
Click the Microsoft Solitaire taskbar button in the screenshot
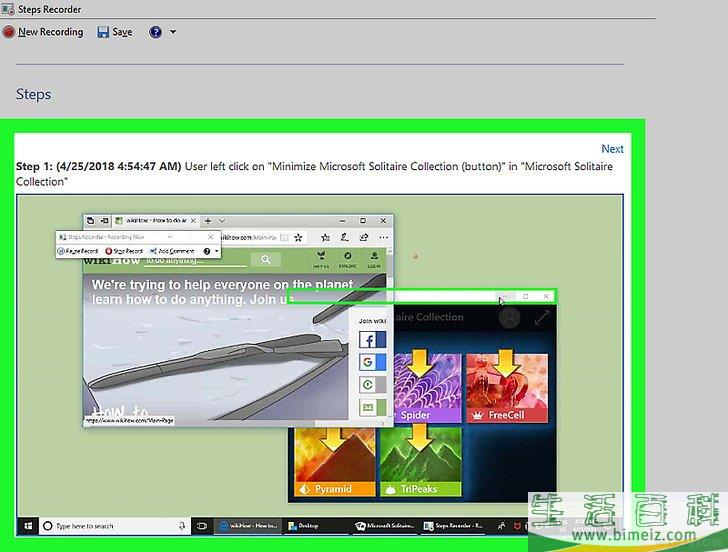pos(385,526)
